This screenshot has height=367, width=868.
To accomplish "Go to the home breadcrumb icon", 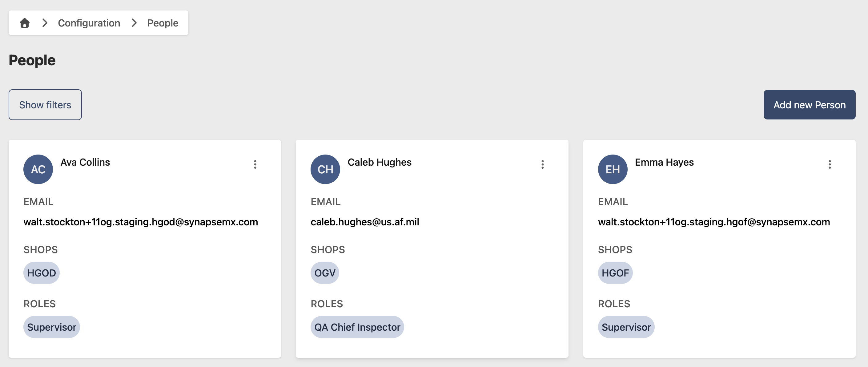I will tap(25, 23).
